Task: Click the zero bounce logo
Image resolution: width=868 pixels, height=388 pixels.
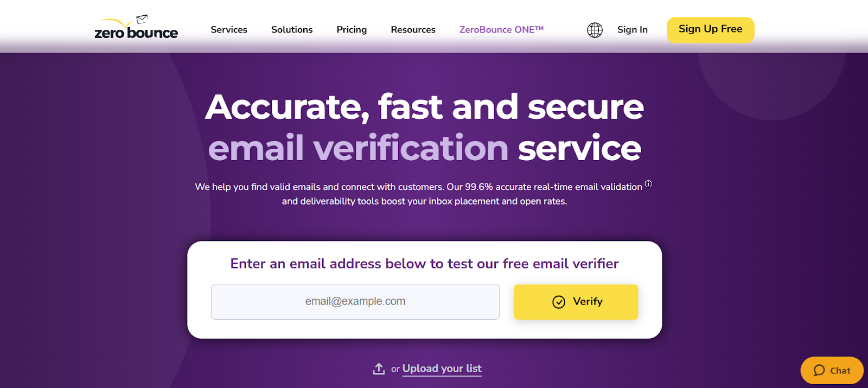Action: tap(136, 30)
